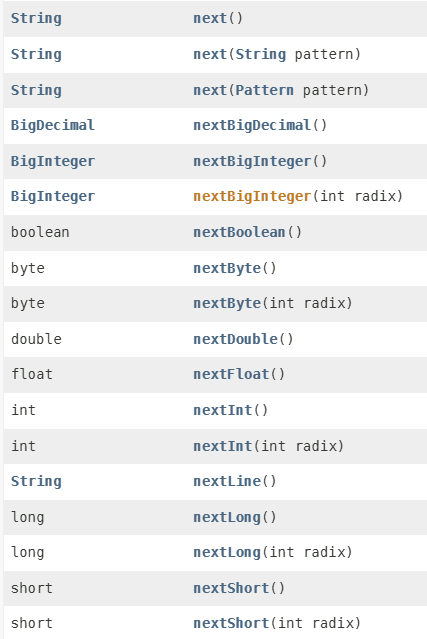
Task: Follow the String return type beside nextLine()
Action: point(36,481)
